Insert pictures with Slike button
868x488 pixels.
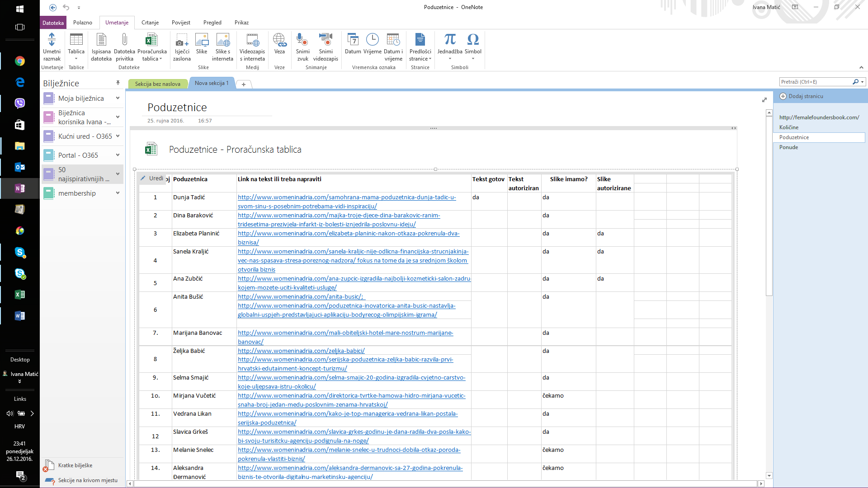[x=202, y=44]
